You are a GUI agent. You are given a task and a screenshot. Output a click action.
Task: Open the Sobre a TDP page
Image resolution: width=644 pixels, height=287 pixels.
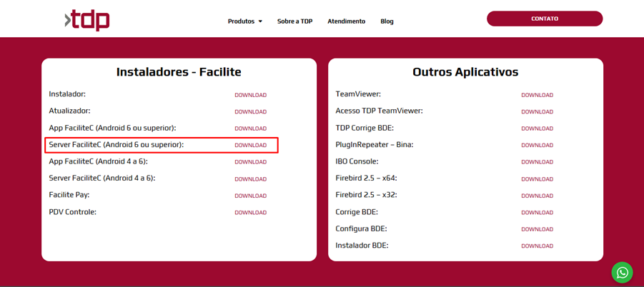pos(295,21)
